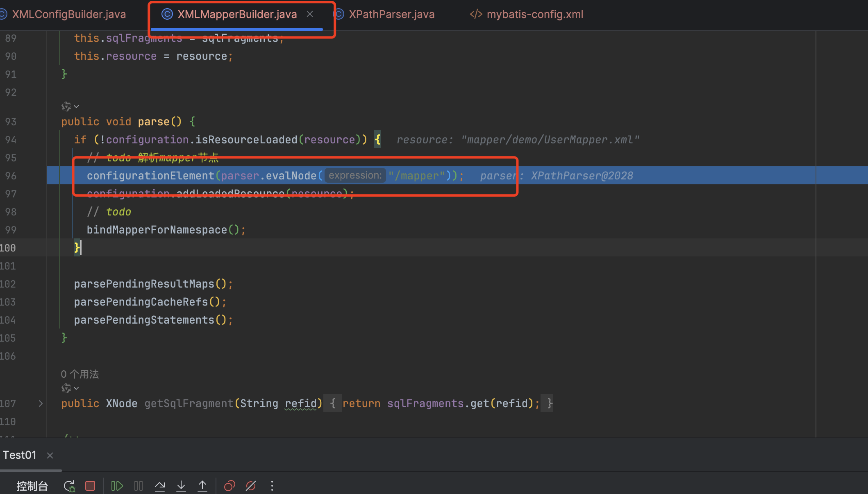Click the XML file icon on mybatis-config.xml
Screen dimensions: 868x494
point(476,14)
